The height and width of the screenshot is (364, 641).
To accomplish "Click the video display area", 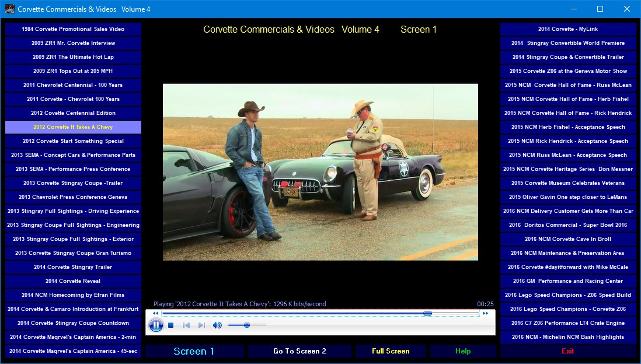I will [x=320, y=172].
